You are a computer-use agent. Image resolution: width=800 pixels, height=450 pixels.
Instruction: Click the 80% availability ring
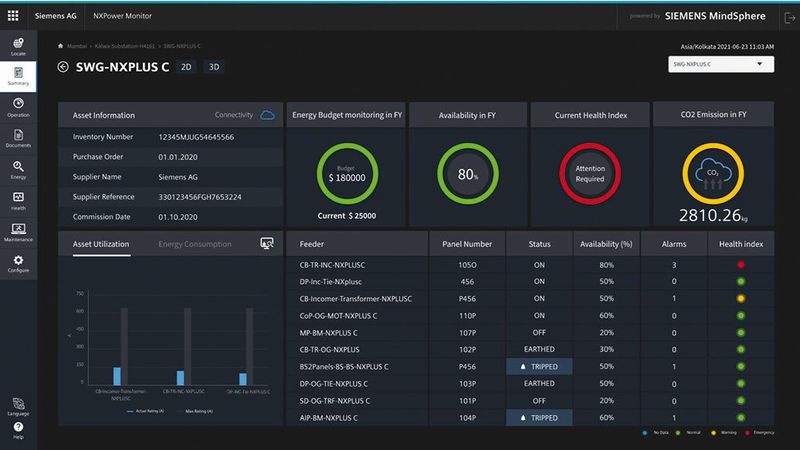point(467,173)
